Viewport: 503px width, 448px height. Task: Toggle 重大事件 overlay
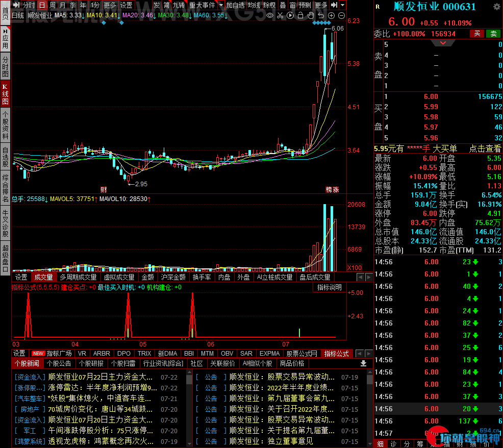[x=202, y=5]
